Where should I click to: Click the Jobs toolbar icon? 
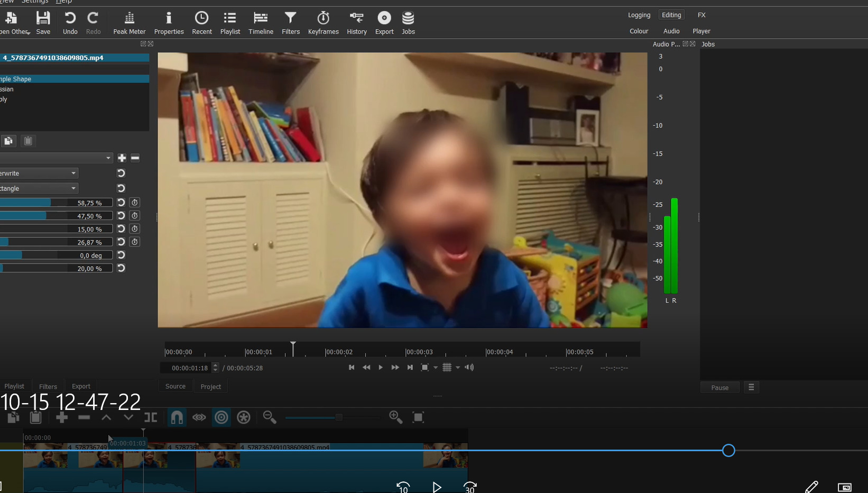coord(408,24)
